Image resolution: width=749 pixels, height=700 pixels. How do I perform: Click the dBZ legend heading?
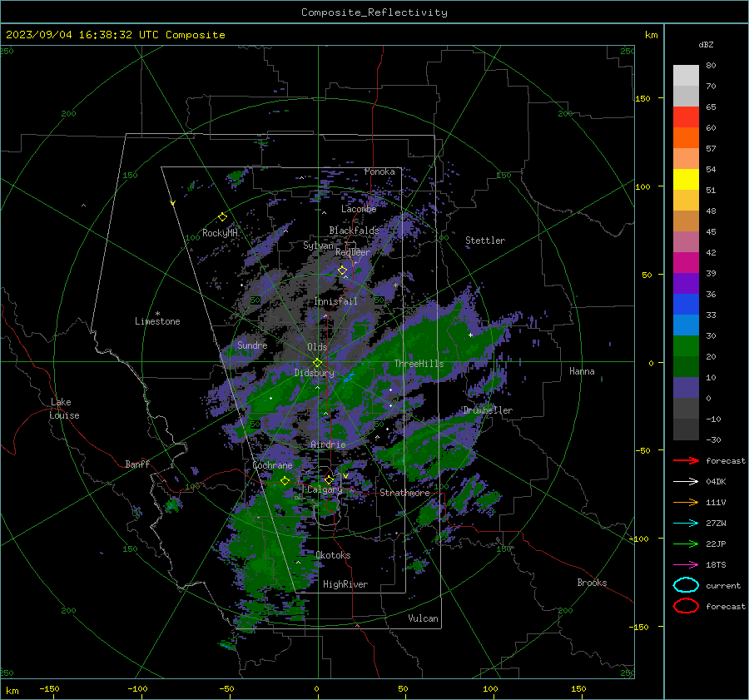[706, 45]
